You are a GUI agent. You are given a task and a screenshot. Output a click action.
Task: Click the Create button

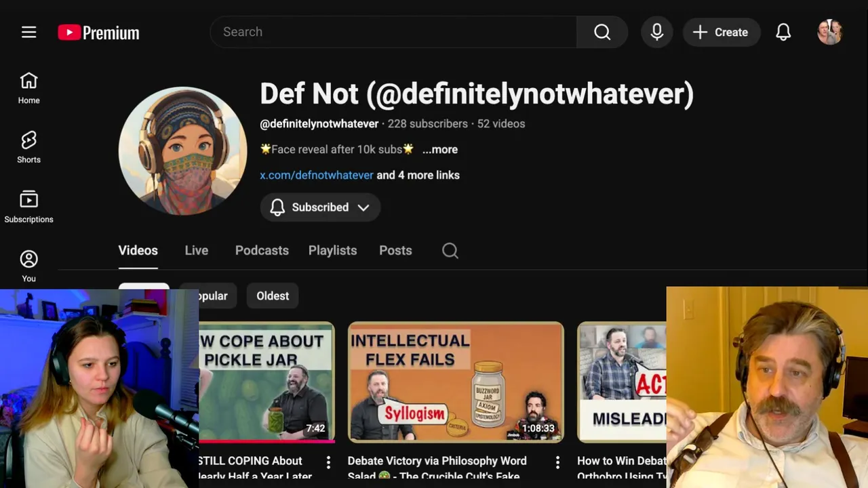(x=721, y=32)
